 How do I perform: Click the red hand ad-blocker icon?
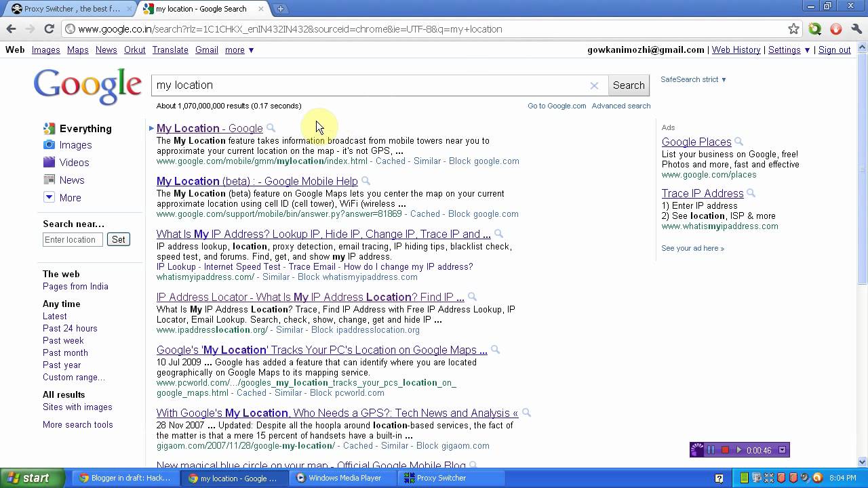pyautogui.click(x=836, y=28)
